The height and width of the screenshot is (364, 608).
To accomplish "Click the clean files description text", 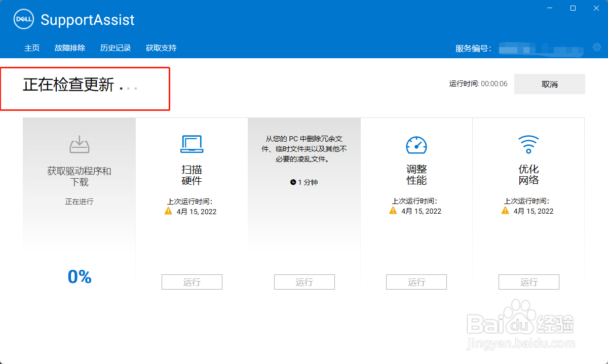I will click(305, 149).
